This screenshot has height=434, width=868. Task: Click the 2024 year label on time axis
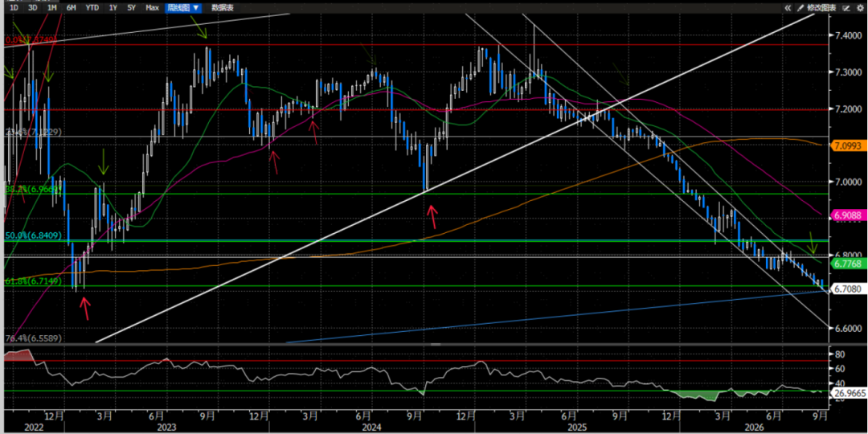[x=372, y=428]
